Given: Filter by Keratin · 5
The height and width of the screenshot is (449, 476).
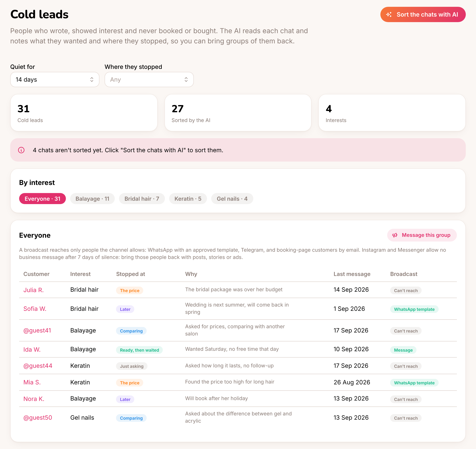Looking at the screenshot, I should (188, 199).
